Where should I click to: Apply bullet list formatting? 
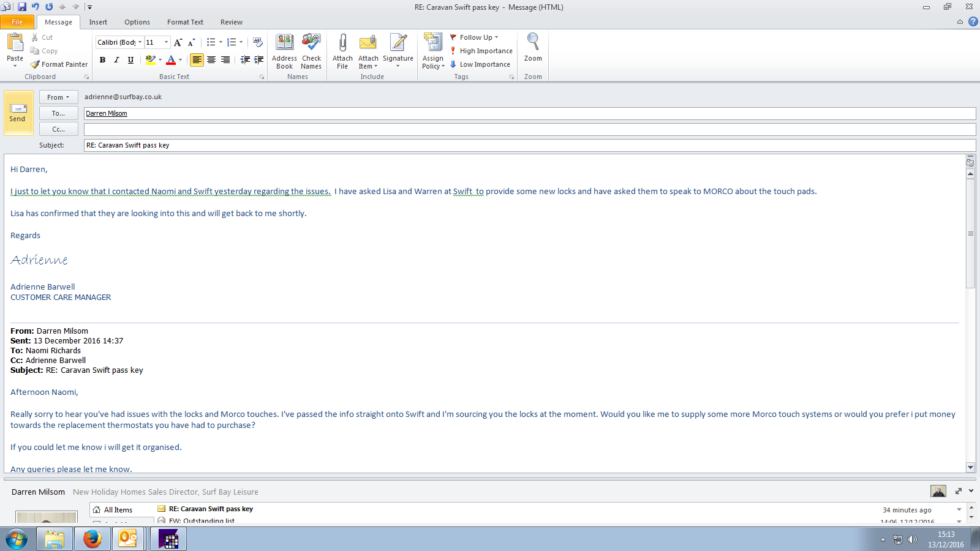pos(211,42)
